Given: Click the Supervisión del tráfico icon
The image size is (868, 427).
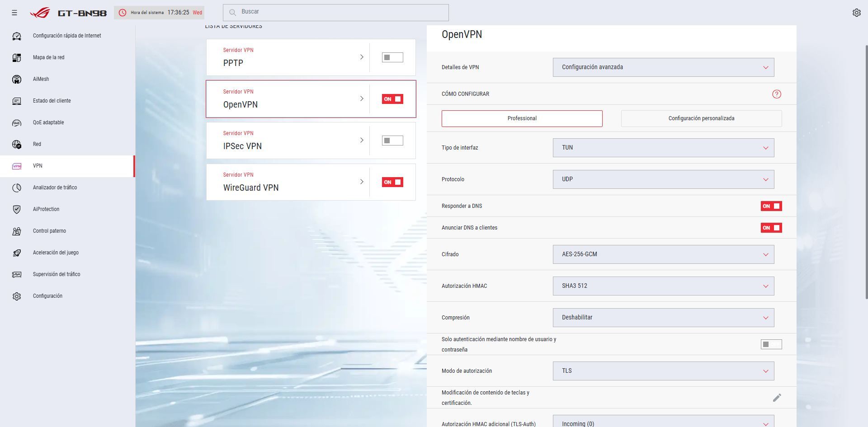Looking at the screenshot, I should pyautogui.click(x=17, y=274).
